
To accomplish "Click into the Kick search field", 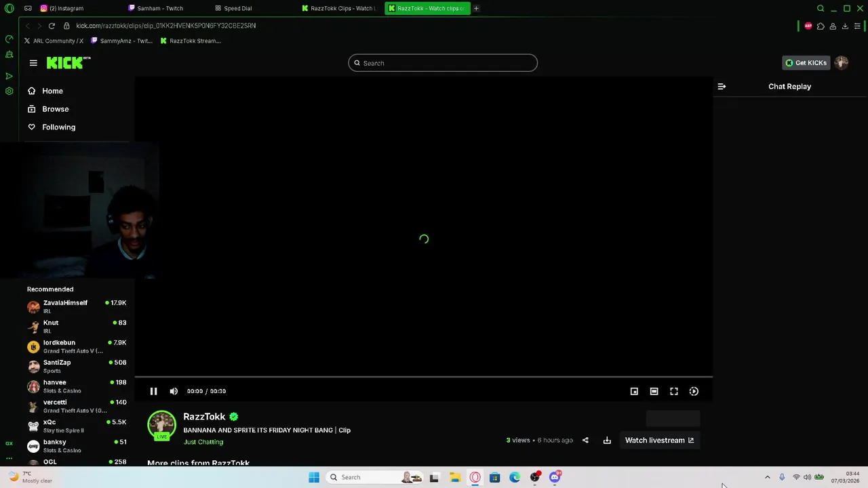I will point(443,63).
